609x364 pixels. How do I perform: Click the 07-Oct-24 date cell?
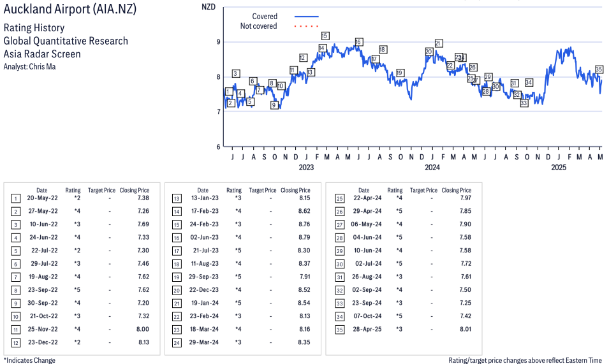click(x=367, y=316)
